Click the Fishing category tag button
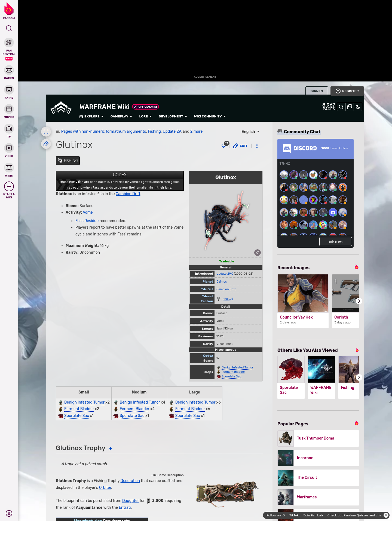This screenshot has height=545, width=392. (68, 161)
